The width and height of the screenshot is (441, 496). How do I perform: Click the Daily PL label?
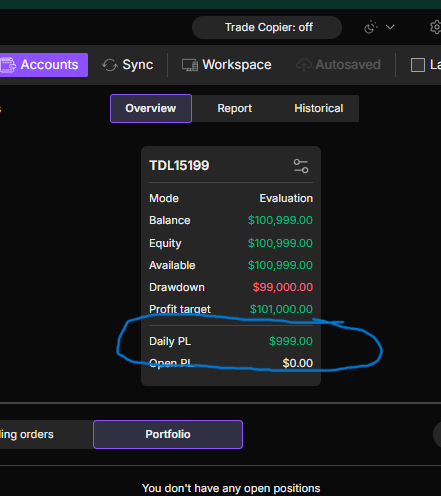click(x=170, y=341)
